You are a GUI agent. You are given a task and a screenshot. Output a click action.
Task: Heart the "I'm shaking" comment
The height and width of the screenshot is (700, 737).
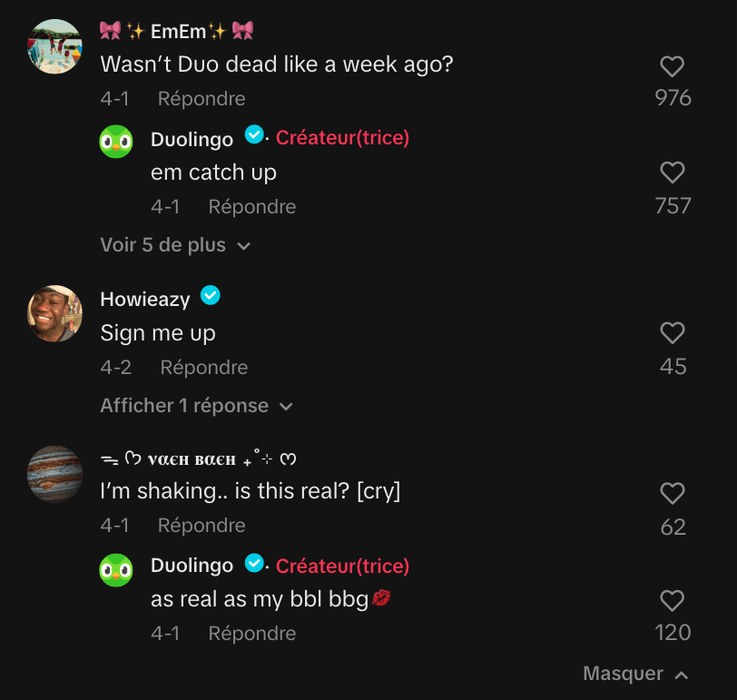pyautogui.click(x=672, y=493)
